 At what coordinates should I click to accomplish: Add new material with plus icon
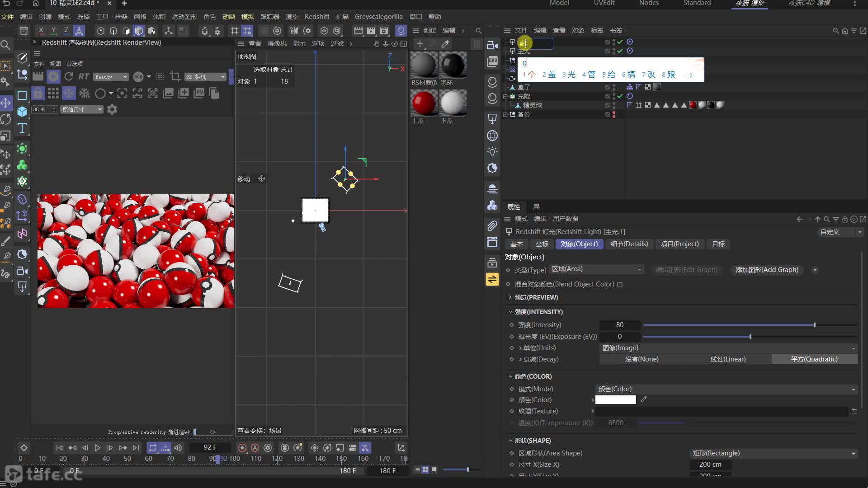click(x=420, y=44)
